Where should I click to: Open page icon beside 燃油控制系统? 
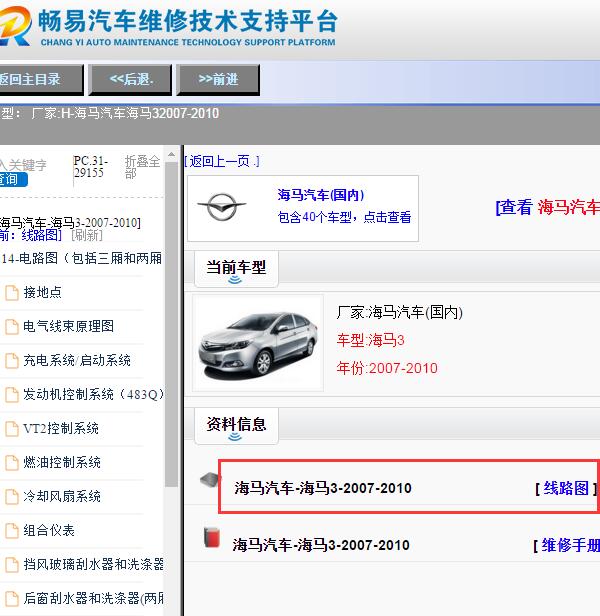[x=11, y=463]
